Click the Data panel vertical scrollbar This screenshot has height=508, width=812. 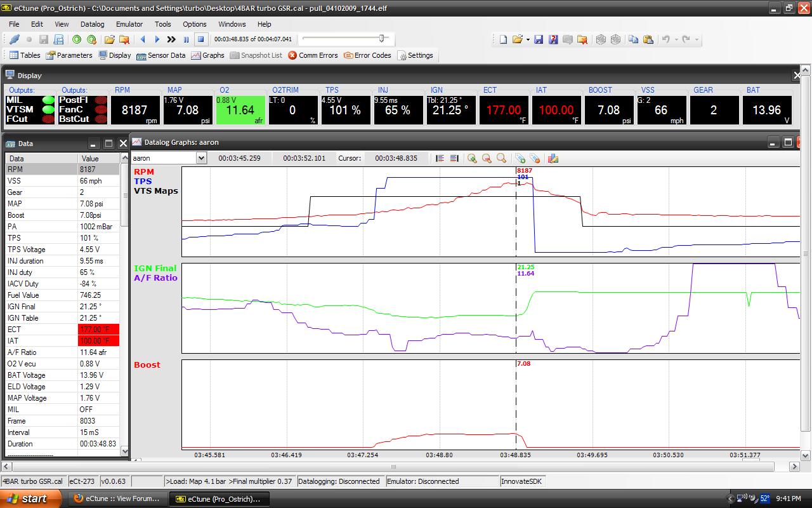click(x=124, y=304)
